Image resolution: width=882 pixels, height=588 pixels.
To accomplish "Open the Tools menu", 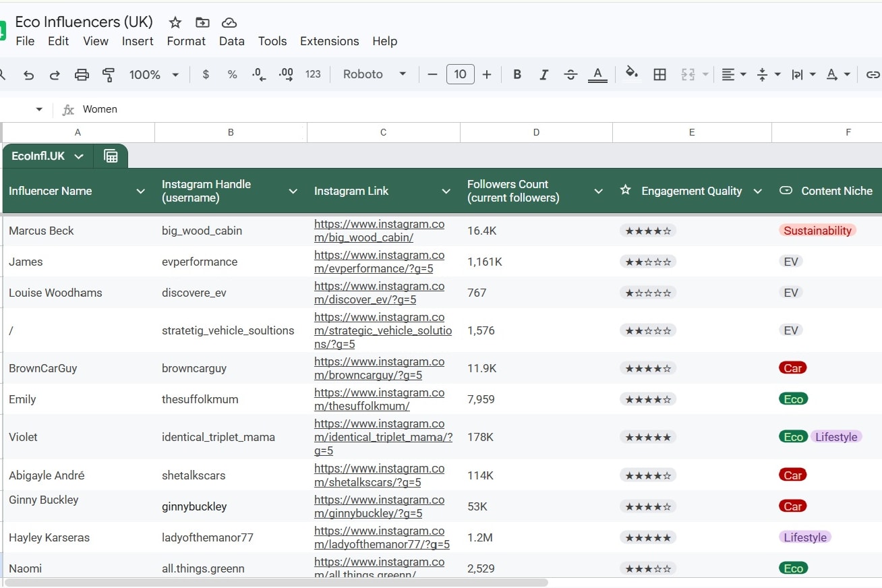I will point(272,41).
